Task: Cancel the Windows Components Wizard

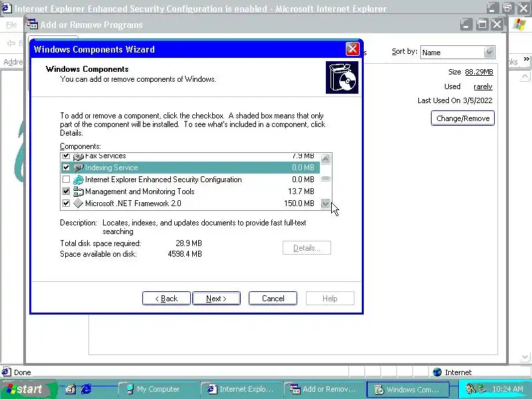Action: pyautogui.click(x=273, y=298)
